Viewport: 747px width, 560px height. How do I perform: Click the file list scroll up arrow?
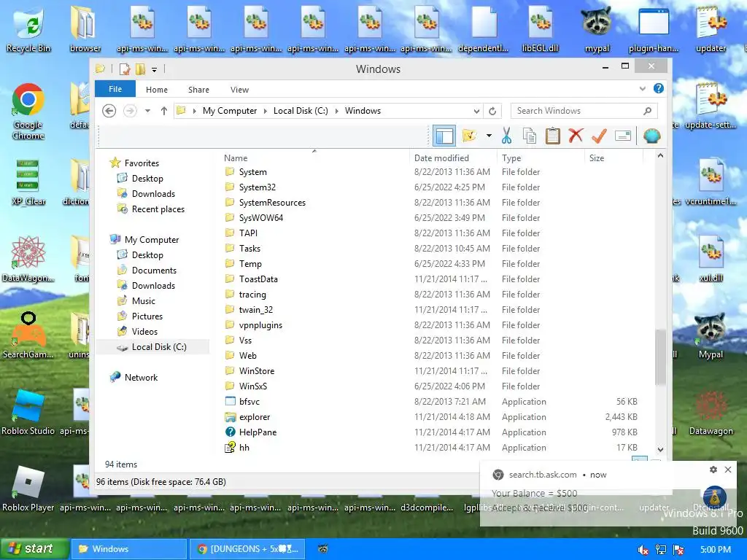[x=660, y=156]
